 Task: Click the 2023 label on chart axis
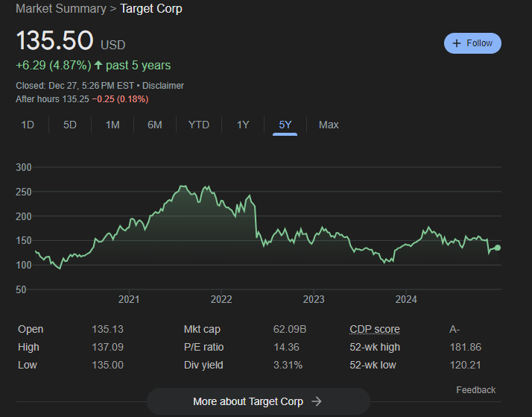[x=314, y=299]
